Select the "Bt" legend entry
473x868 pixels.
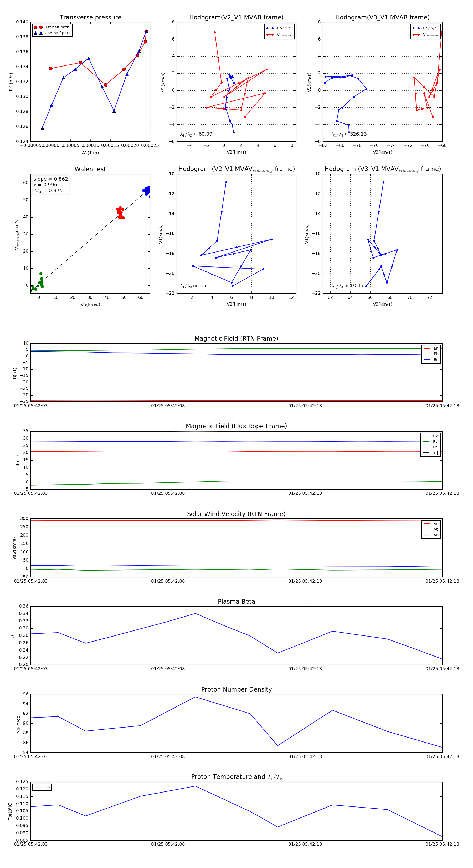(431, 354)
